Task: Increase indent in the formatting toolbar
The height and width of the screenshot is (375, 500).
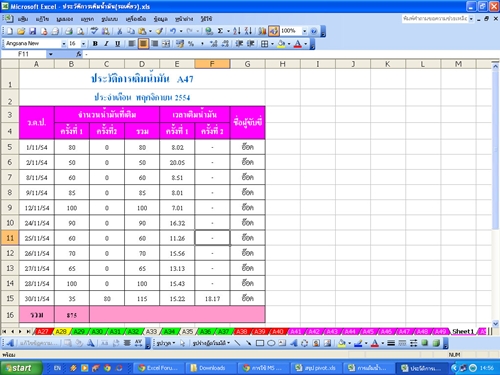Action: [x=250, y=44]
